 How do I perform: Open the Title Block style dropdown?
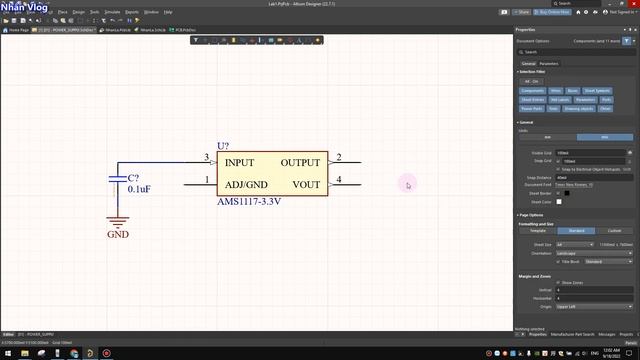point(609,262)
